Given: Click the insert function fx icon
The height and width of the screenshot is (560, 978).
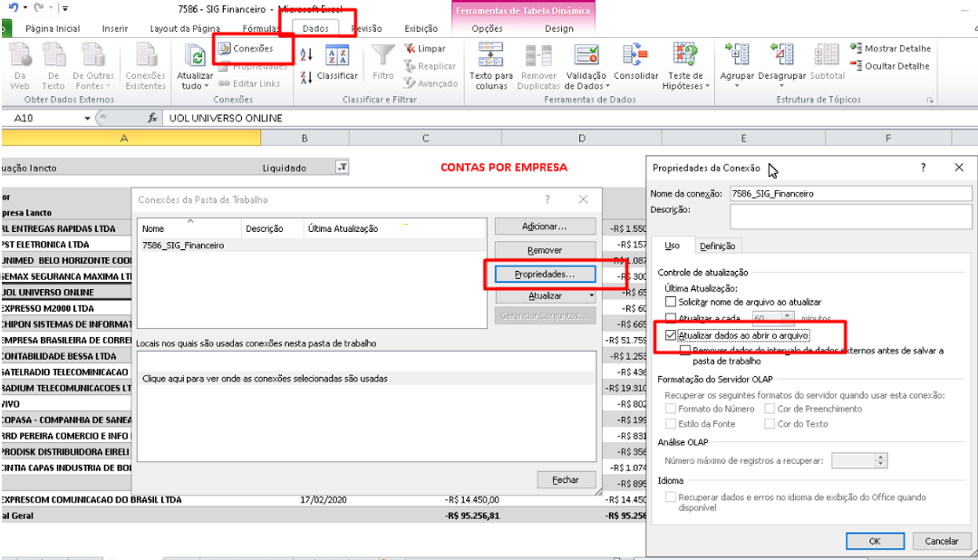Looking at the screenshot, I should [152, 118].
